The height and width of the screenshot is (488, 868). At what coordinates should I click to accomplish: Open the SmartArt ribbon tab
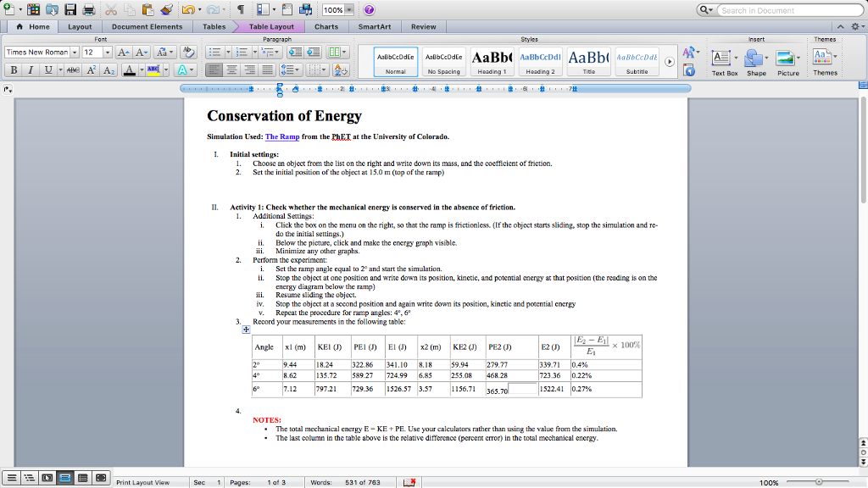coord(375,27)
